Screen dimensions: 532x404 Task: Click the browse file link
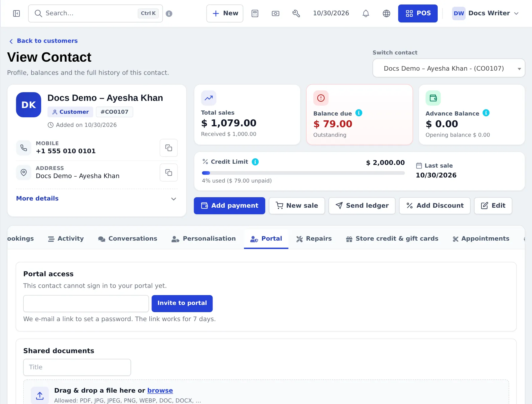pyautogui.click(x=160, y=391)
